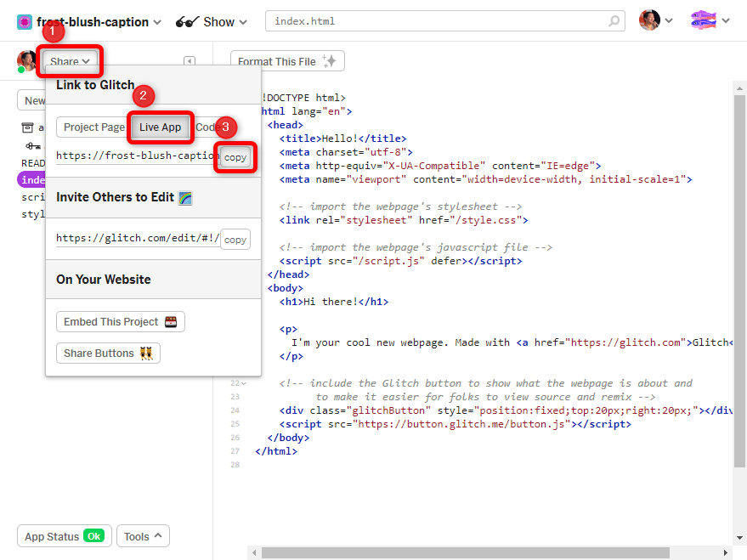Open the Share Buttons option
This screenshot has height=560, width=747.
tap(108, 354)
